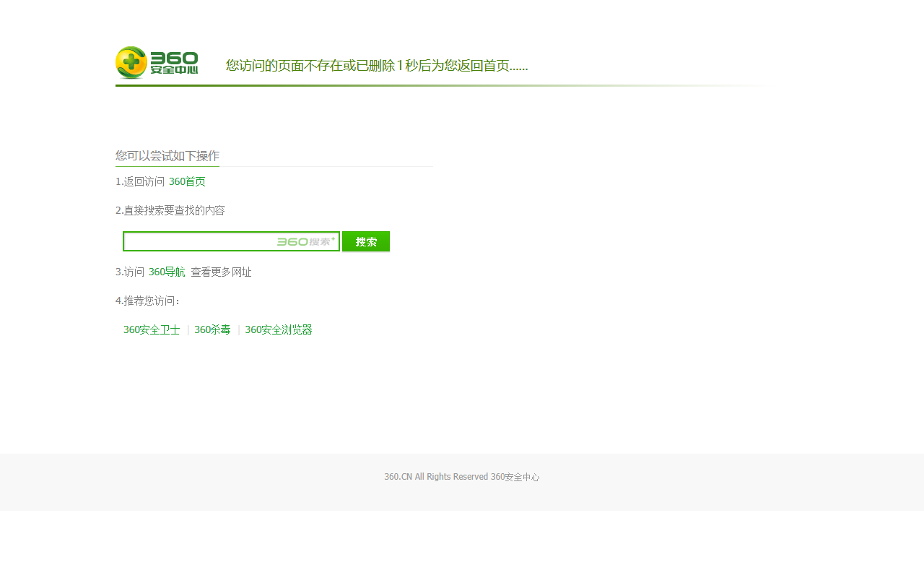Focus the 360 search input field
Image resolution: width=924 pixels, height=578 pixels.
point(231,241)
